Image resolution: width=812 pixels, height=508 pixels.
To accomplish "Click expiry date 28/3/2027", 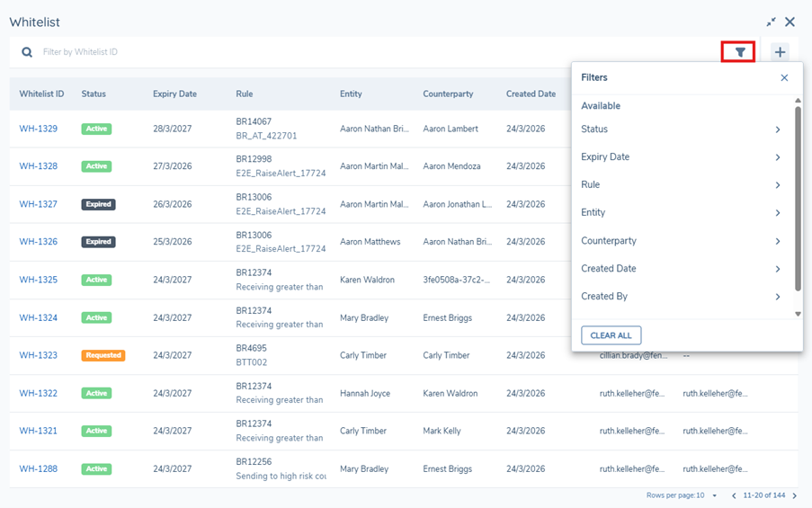I will coord(173,129).
